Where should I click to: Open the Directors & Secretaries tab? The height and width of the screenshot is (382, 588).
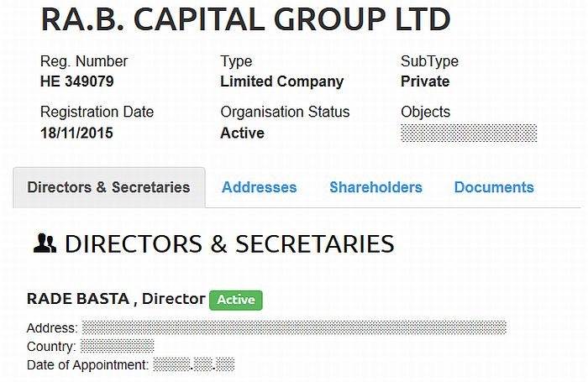pos(109,187)
